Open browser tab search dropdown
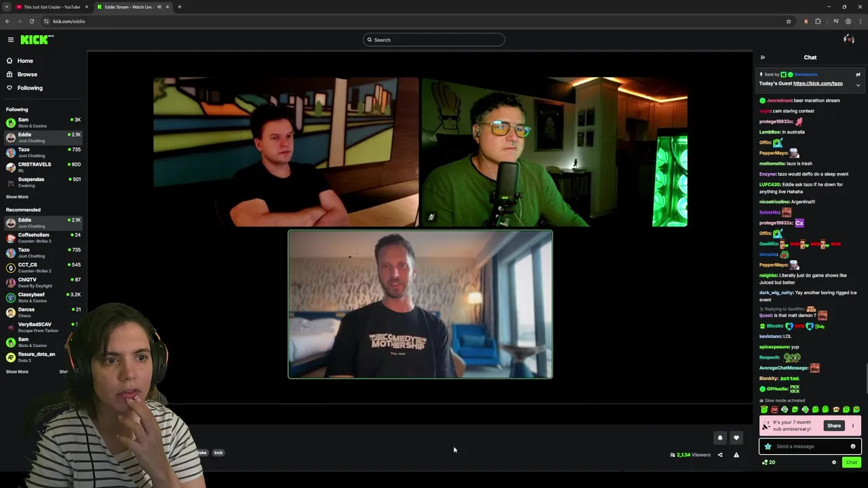 tap(7, 7)
